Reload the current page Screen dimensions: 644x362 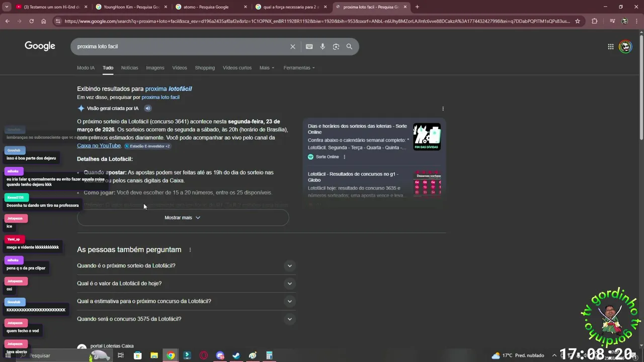(x=31, y=21)
